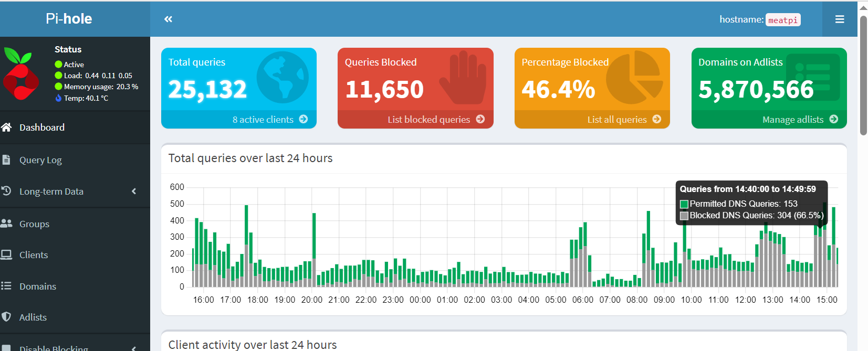Open the Adlists menu item
The width and height of the screenshot is (868, 351).
point(33,317)
